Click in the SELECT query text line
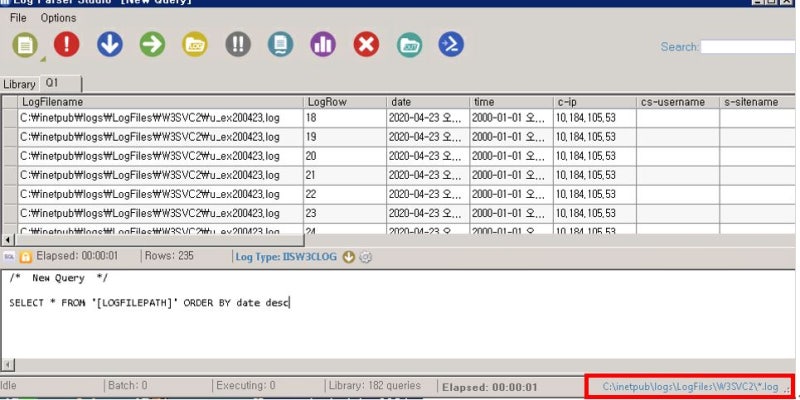The width and height of the screenshot is (800, 400). pyautogui.click(x=149, y=303)
